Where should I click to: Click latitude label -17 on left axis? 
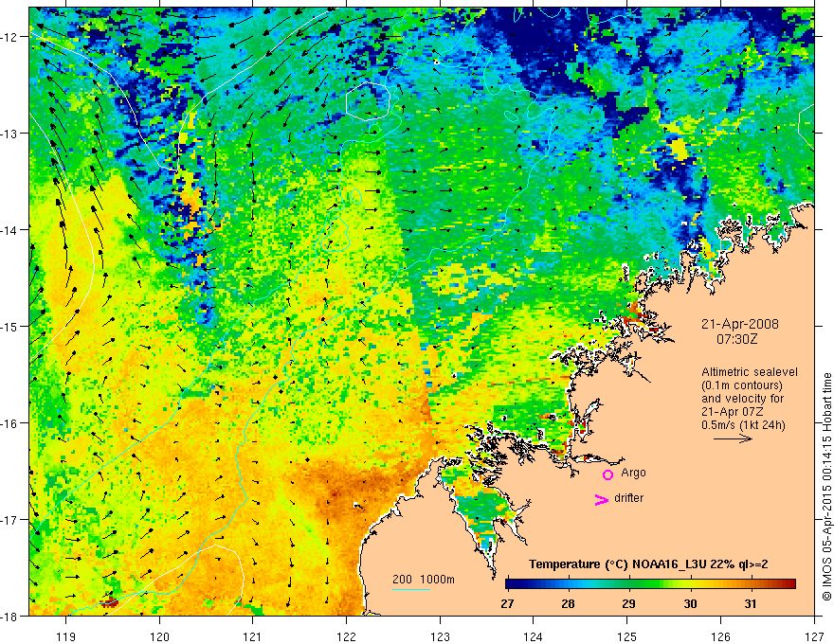click(9, 519)
